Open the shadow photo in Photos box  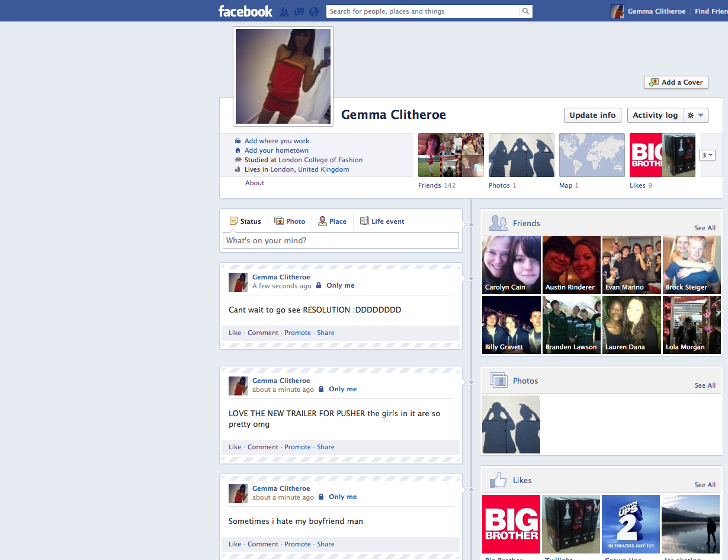(x=511, y=424)
